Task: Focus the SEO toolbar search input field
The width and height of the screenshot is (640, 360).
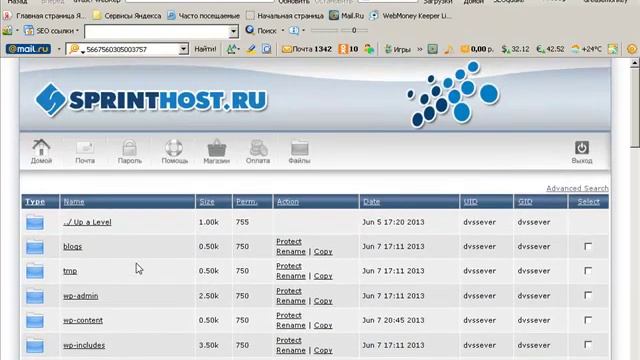Action: (157, 31)
